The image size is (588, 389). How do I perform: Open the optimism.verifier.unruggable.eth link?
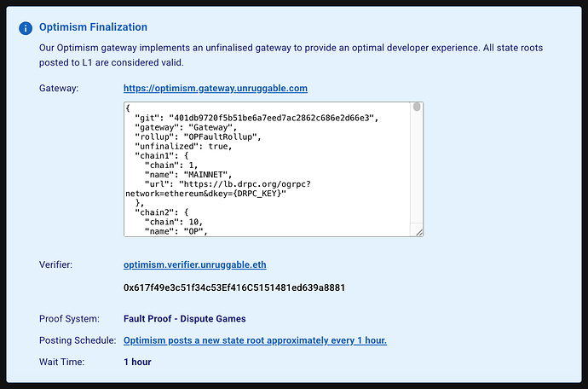coord(194,264)
